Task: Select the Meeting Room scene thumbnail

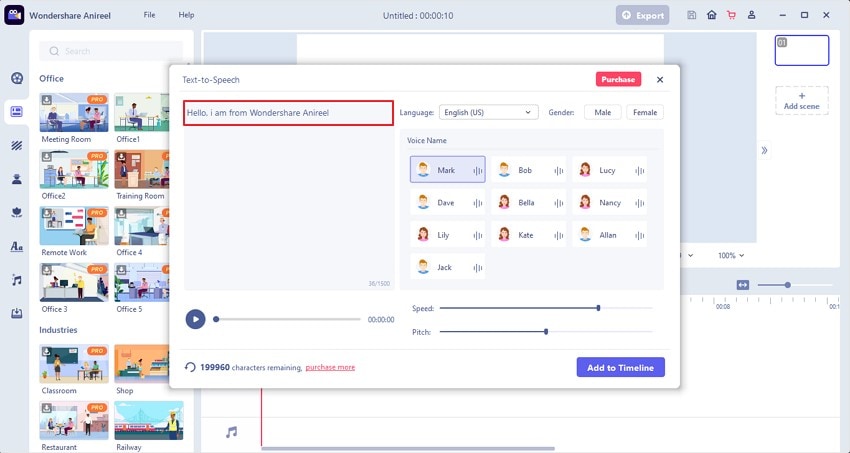Action: click(x=74, y=113)
